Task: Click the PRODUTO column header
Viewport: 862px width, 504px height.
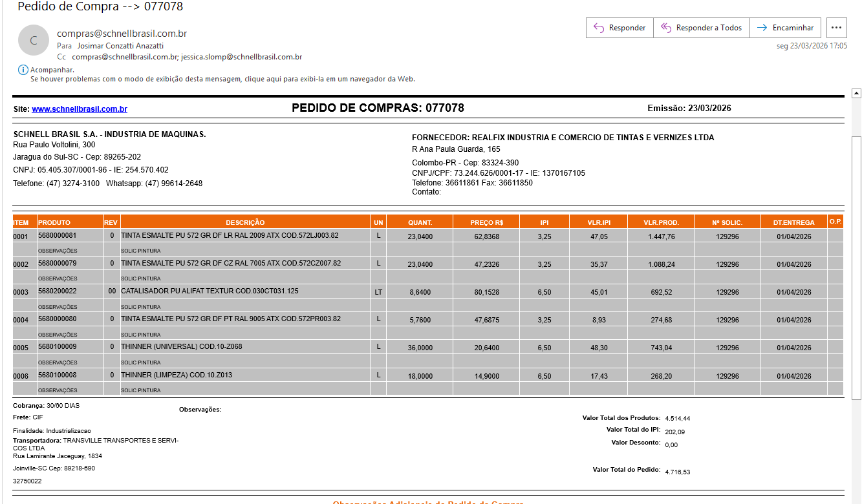Action: click(54, 222)
